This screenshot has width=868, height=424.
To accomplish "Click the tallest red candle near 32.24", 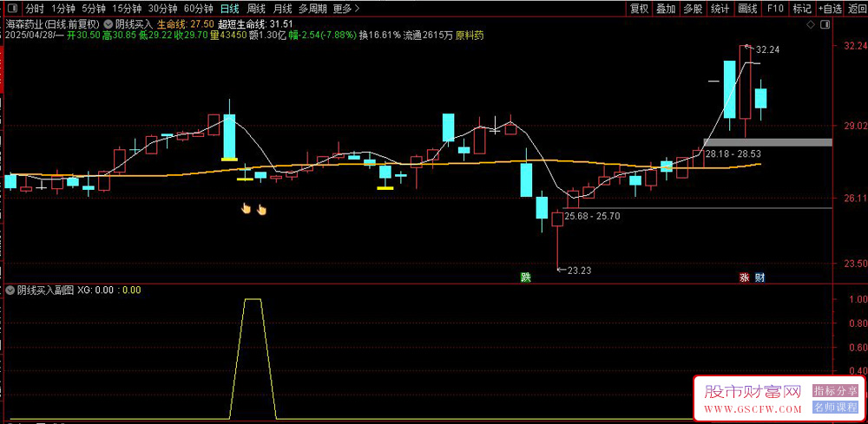I will point(745,82).
